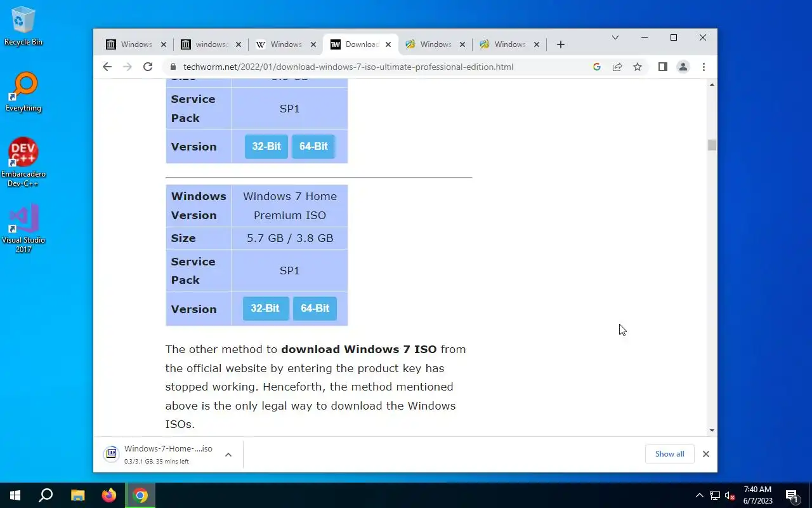This screenshot has width=812, height=508.
Task: Click the browser forward arrow
Action: point(128,67)
